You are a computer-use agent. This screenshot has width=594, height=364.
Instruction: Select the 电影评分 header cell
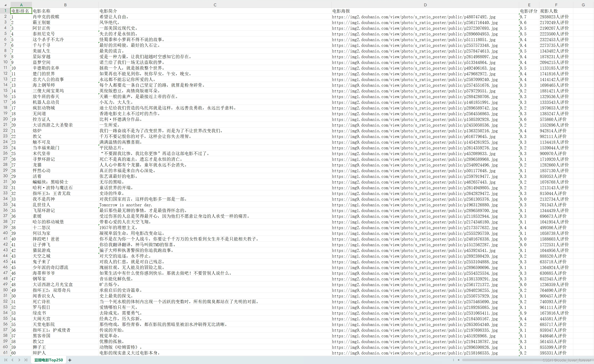click(529, 11)
